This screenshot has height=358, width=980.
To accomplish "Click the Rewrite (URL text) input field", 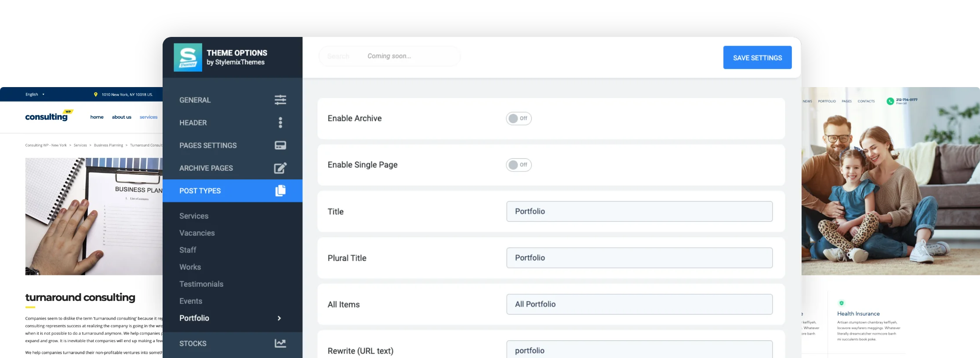I will tap(639, 350).
